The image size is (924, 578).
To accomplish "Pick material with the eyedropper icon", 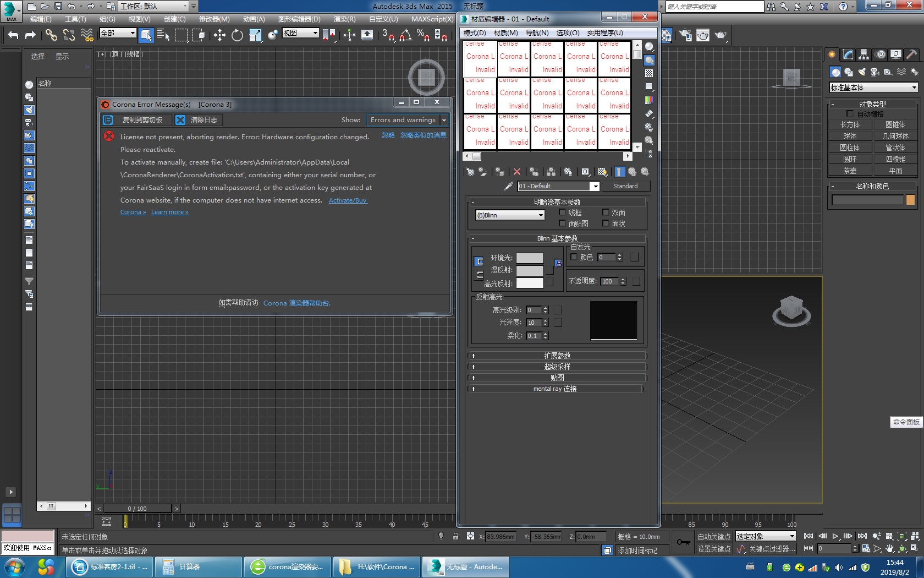I will coord(509,186).
